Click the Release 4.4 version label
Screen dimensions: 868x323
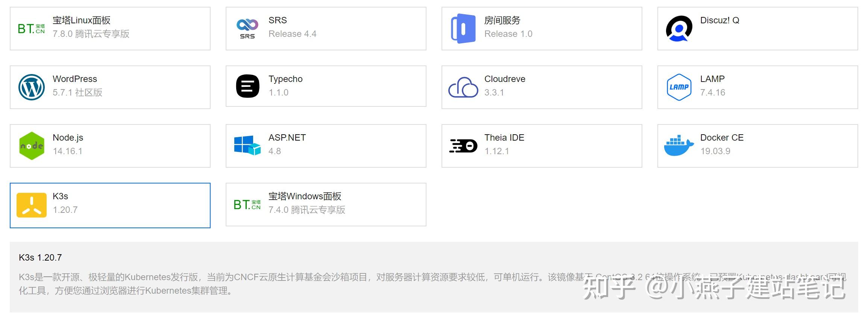coord(293,34)
